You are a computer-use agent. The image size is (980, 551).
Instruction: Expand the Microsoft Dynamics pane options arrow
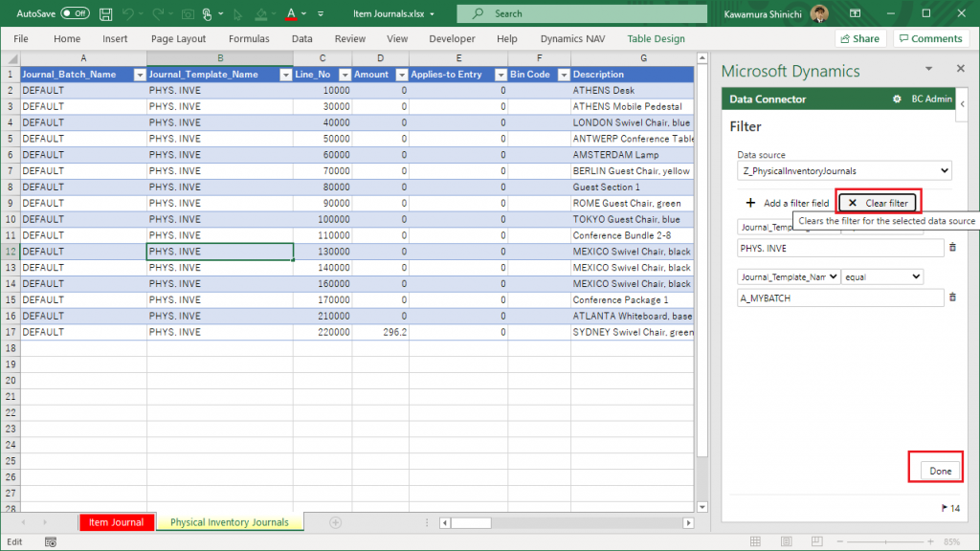(x=928, y=69)
